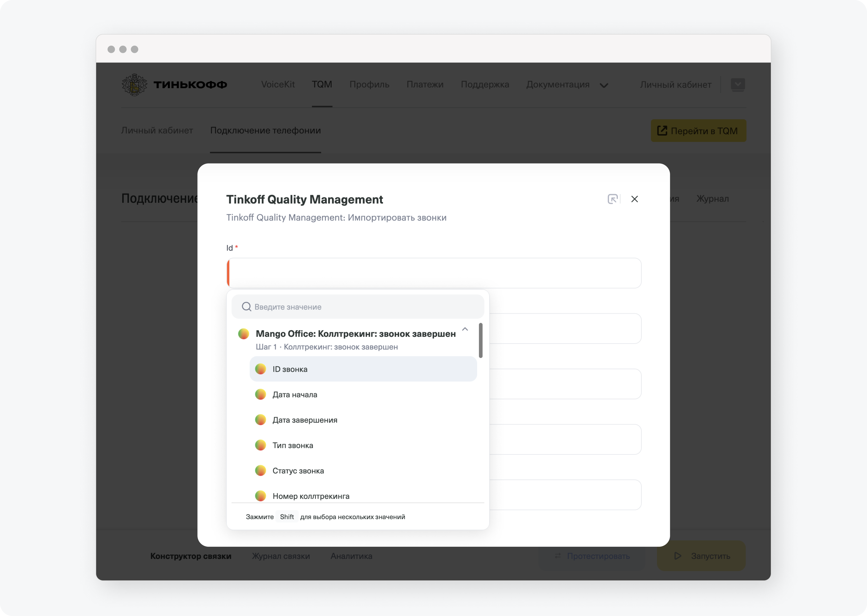Switch to Личный кабинет sub-tab

click(157, 130)
